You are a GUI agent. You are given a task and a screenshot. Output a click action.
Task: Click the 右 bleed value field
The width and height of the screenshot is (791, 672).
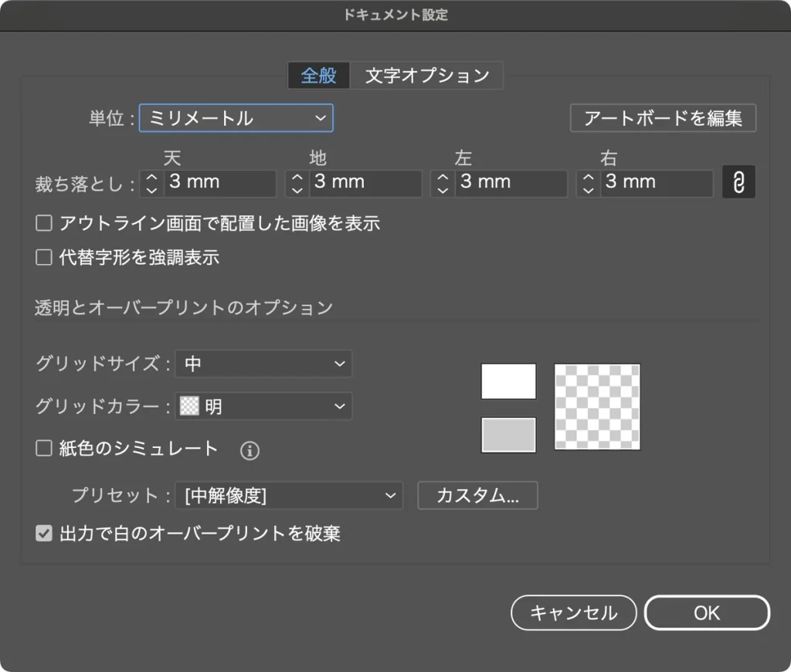657,182
